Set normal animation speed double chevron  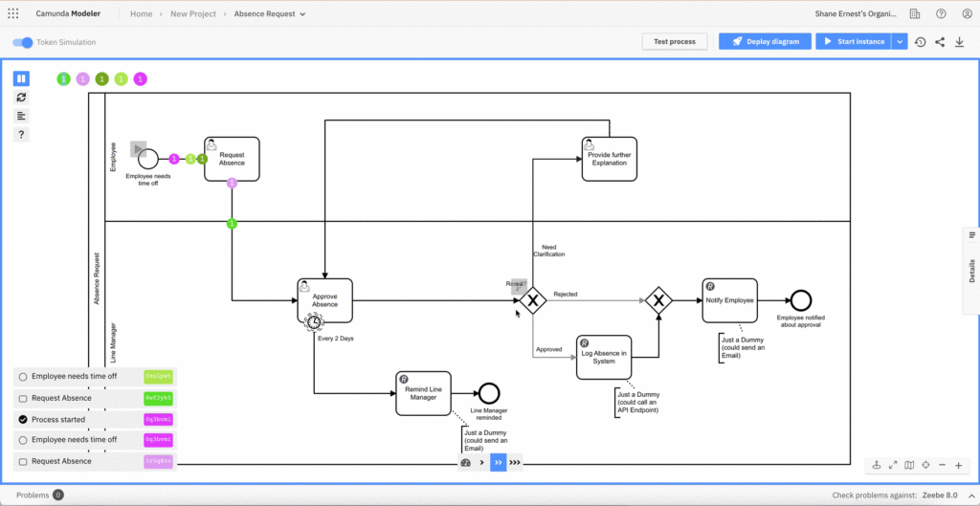pyautogui.click(x=498, y=463)
